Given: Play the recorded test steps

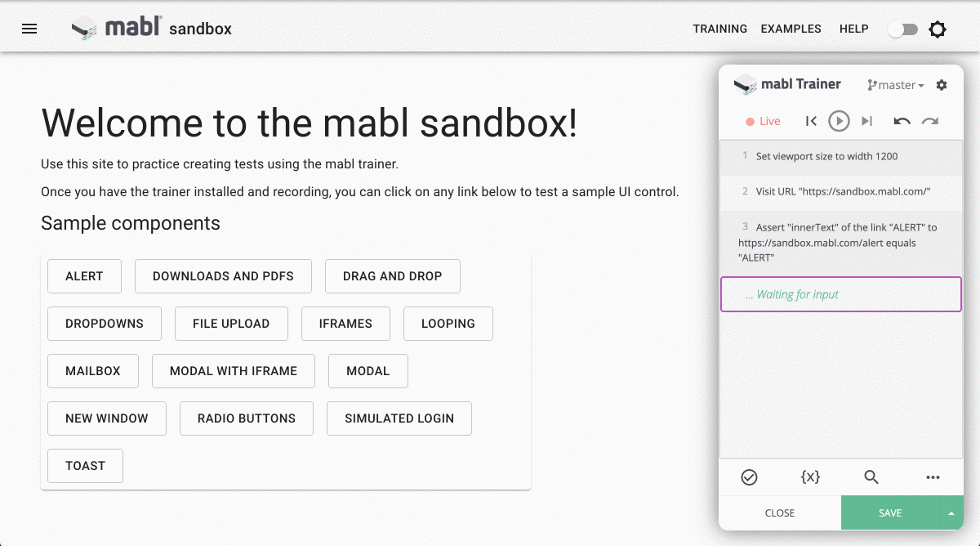Looking at the screenshot, I should (839, 121).
